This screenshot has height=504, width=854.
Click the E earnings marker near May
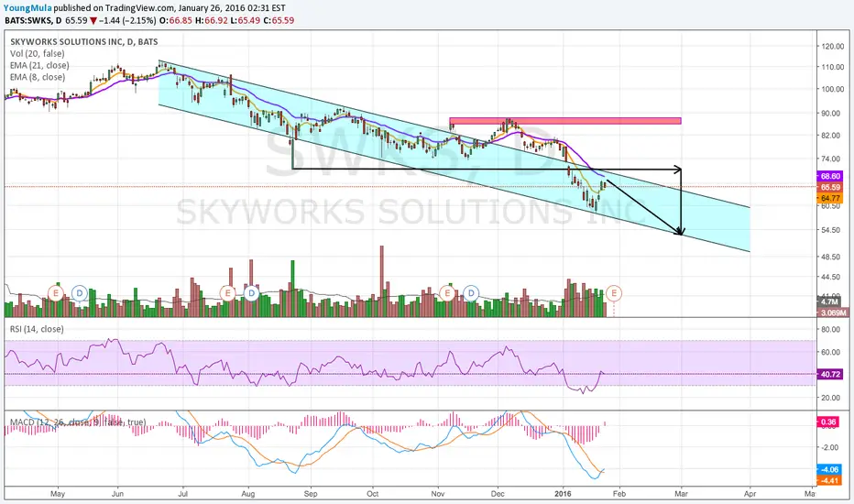(56, 293)
